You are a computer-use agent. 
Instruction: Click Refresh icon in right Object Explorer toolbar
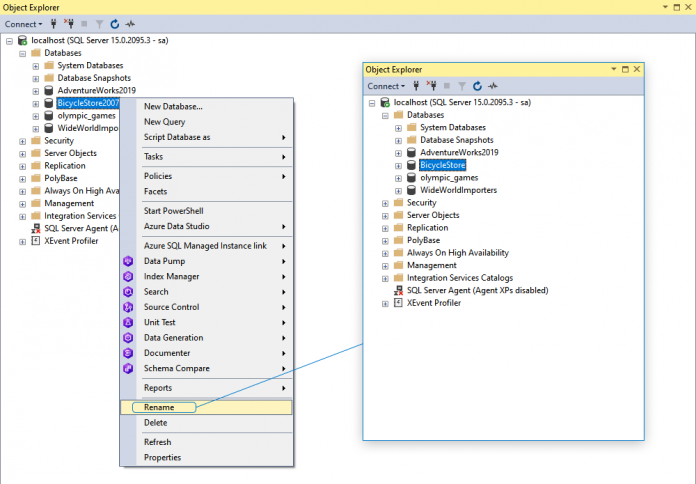[477, 86]
